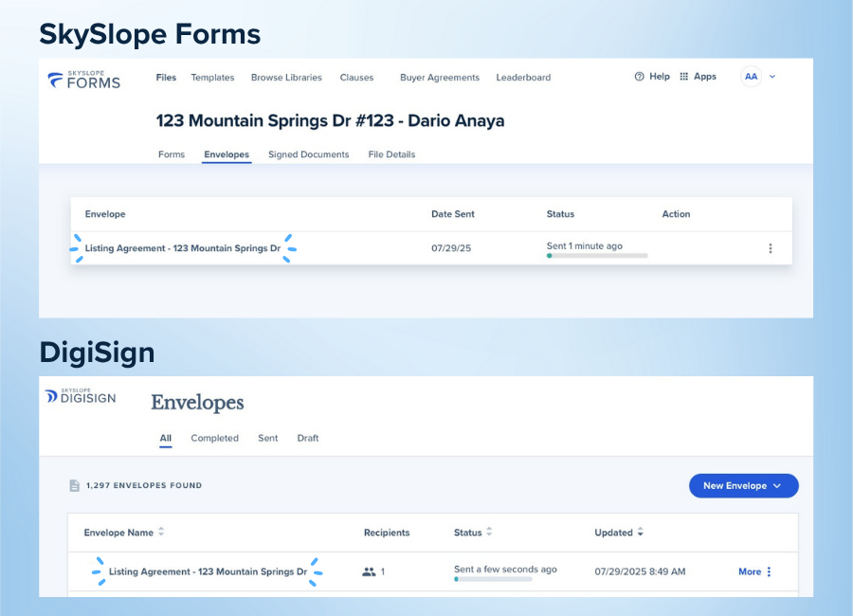Screen dimensions: 853x616
Task: Sort by Status column arrows in DigiSign
Action: click(489, 532)
